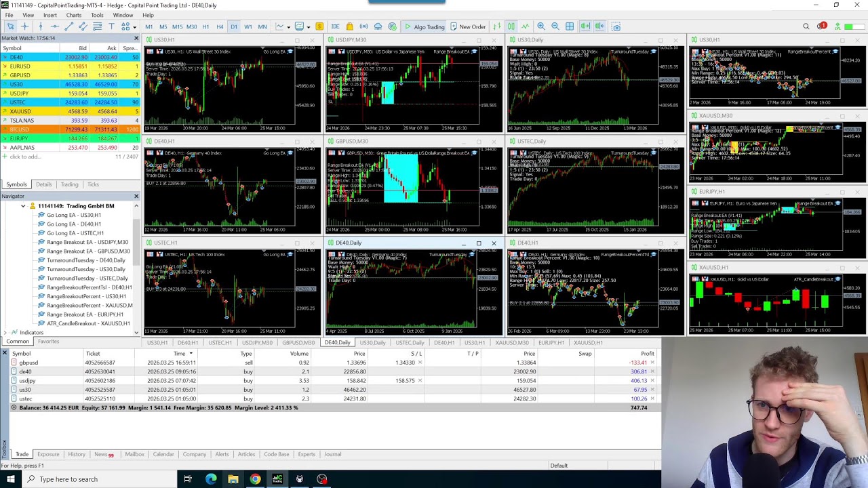Screen dimensions: 868x488
Task: Open File Explorer from the taskbar
Action: coord(233,479)
